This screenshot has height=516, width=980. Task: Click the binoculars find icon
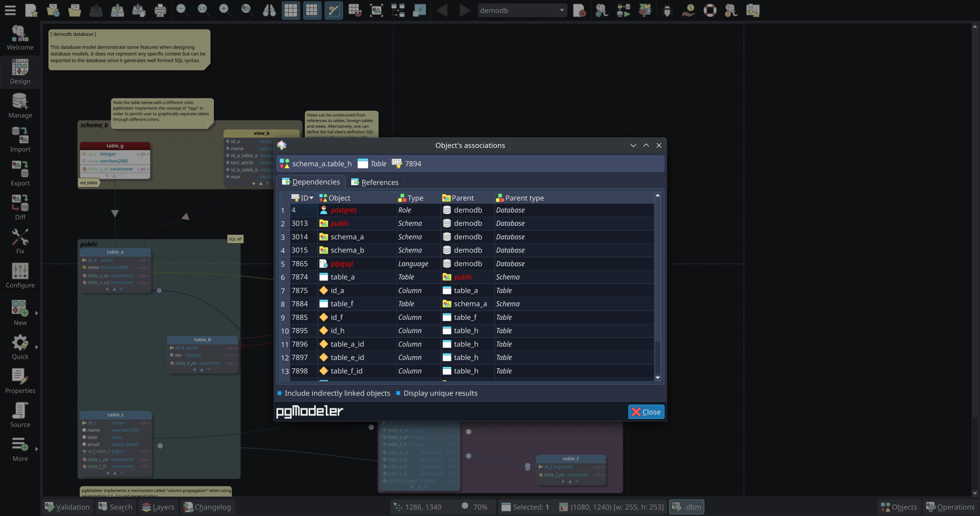[x=269, y=10]
